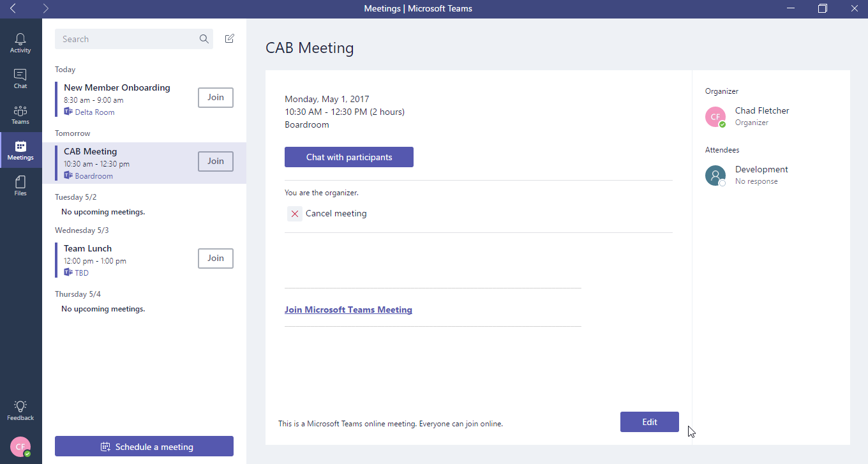Image resolution: width=868 pixels, height=464 pixels.
Task: Click the Development attendee name
Action: [x=761, y=169]
